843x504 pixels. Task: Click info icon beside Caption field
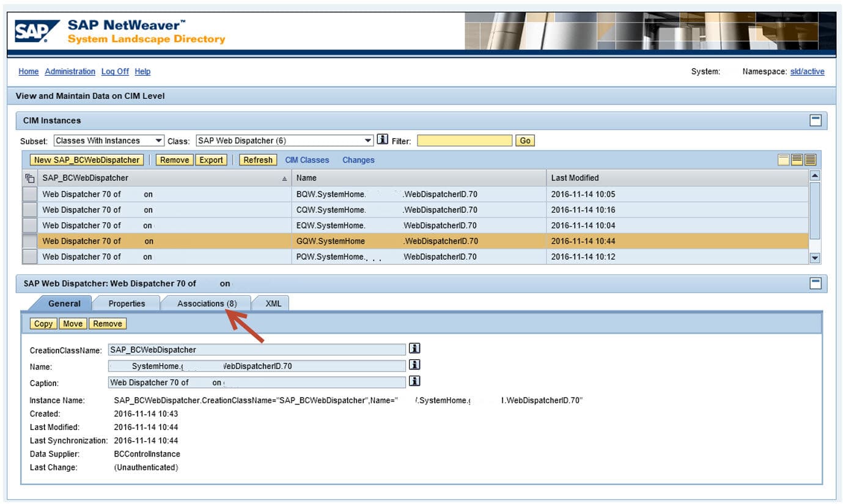point(414,381)
